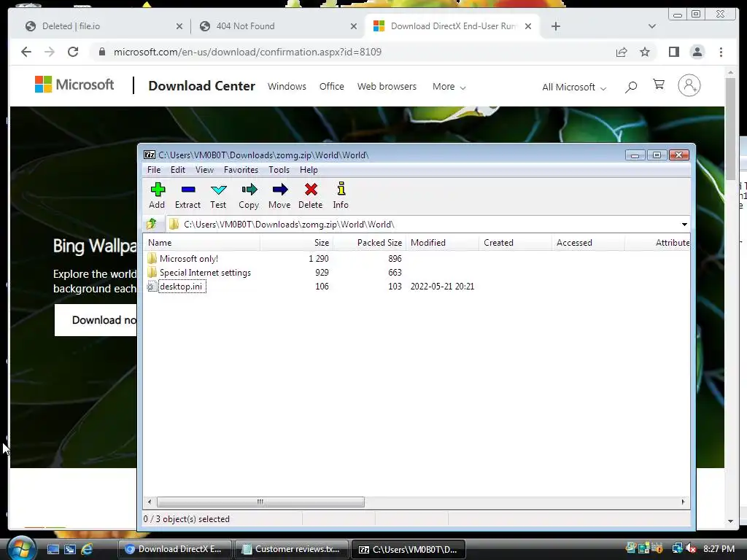The image size is (747, 560).
Task: Sort by Modified column header
Action: 442,242
